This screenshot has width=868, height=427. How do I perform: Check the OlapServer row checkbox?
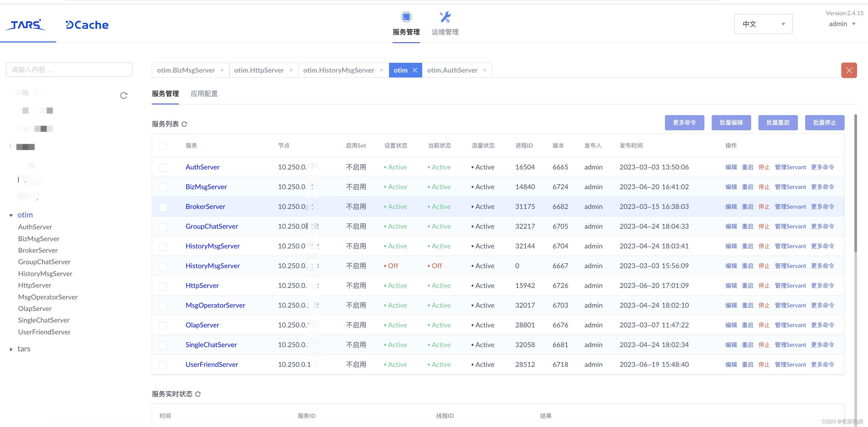[x=163, y=326]
